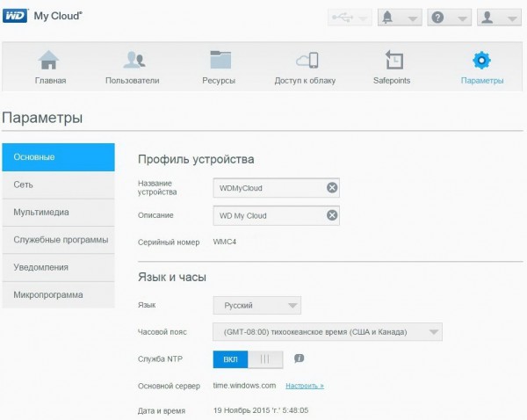Screen dimensions: 527x420
Task: Open the Служебные программы section
Action: (x=59, y=240)
